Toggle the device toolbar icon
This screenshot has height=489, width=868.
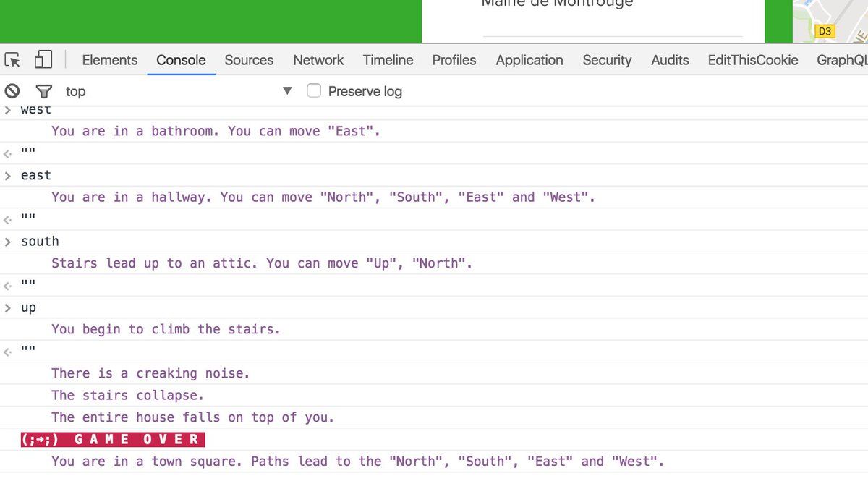click(43, 60)
